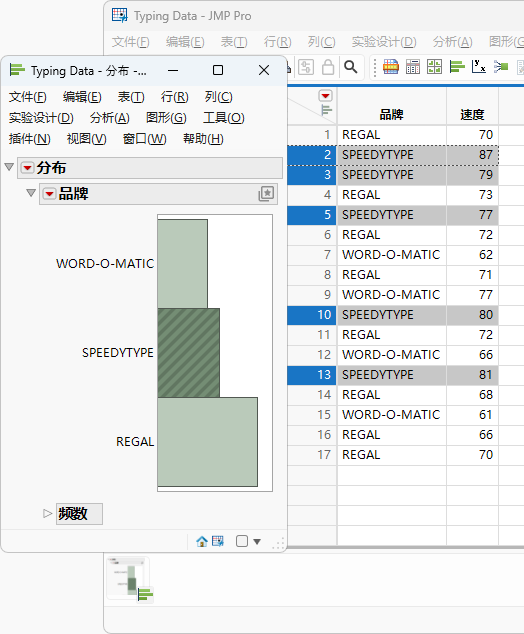Screen dimensions: 524x634
Task: Select highlighted row number 10
Action: click(x=312, y=315)
